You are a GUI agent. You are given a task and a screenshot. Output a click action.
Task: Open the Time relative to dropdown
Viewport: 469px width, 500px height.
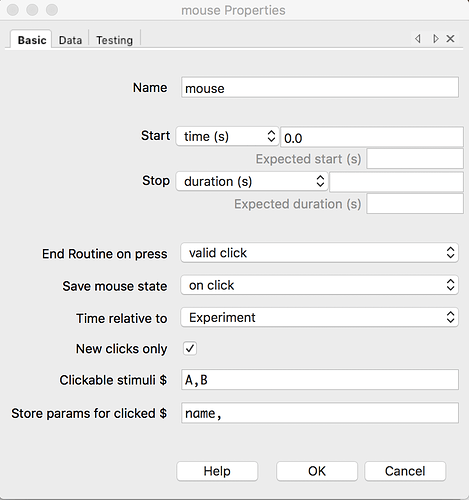[319, 317]
